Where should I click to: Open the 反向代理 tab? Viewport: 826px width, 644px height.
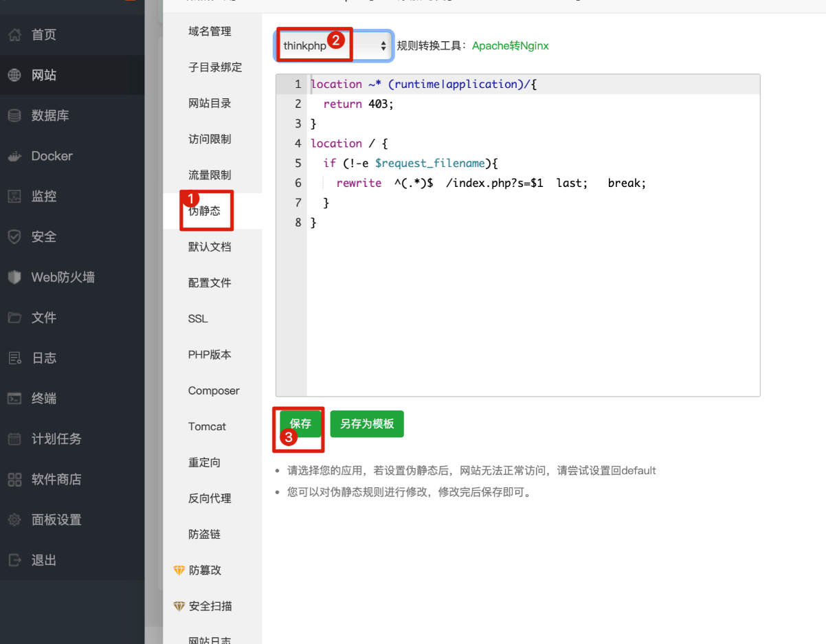210,498
